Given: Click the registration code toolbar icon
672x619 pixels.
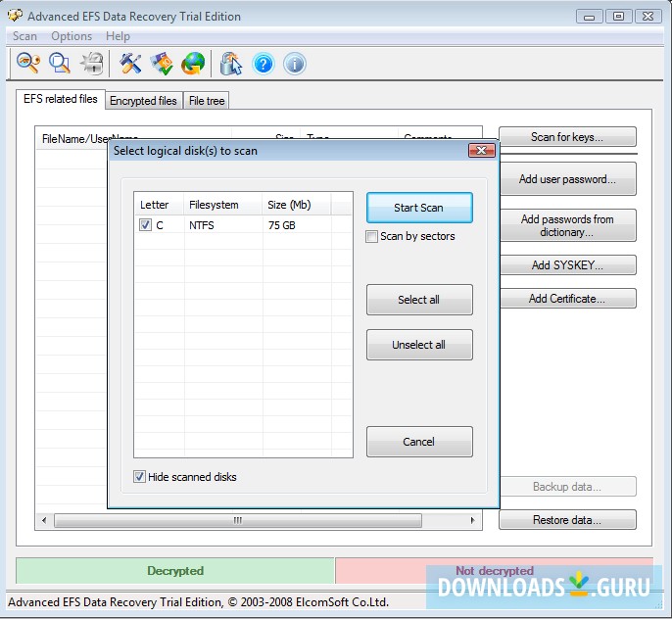Looking at the screenshot, I should pos(162,64).
